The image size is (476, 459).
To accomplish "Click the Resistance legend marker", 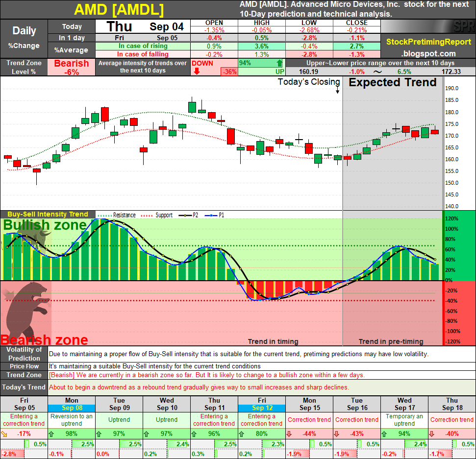I will click(104, 216).
